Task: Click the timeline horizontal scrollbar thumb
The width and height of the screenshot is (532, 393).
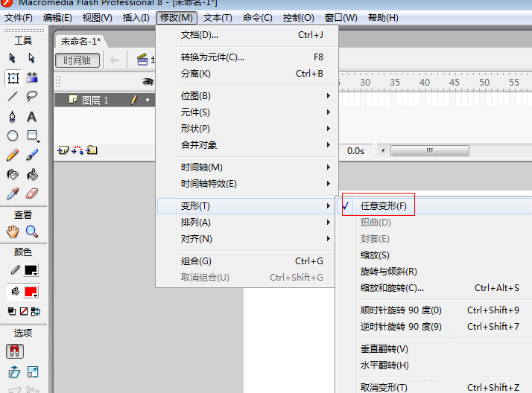Action: pyautogui.click(x=429, y=150)
